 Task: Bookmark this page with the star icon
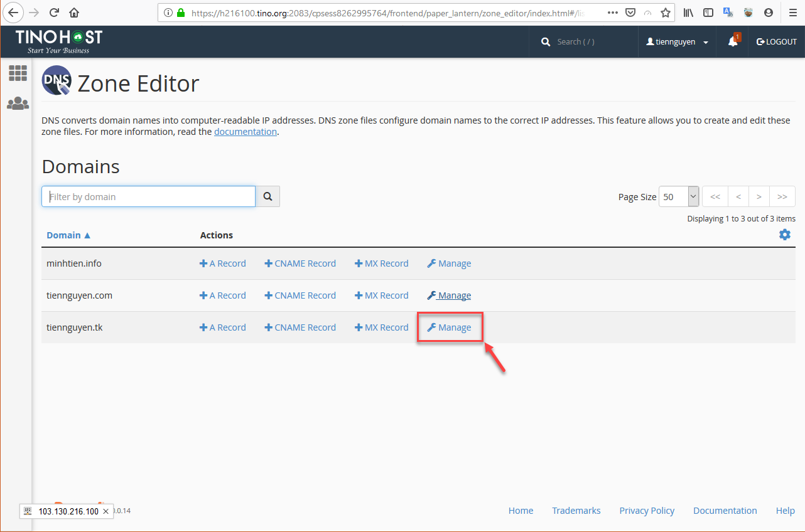coord(666,13)
